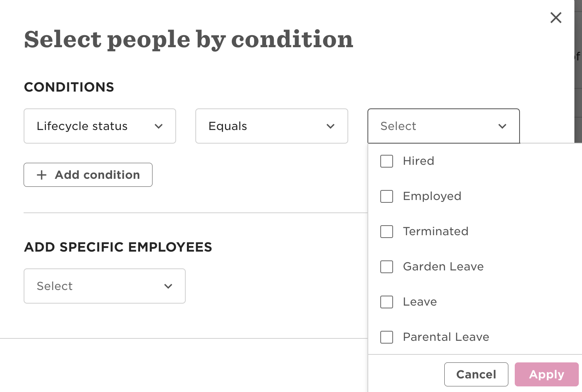
Task: Choose the Garden Leave option label
Action: point(443,267)
